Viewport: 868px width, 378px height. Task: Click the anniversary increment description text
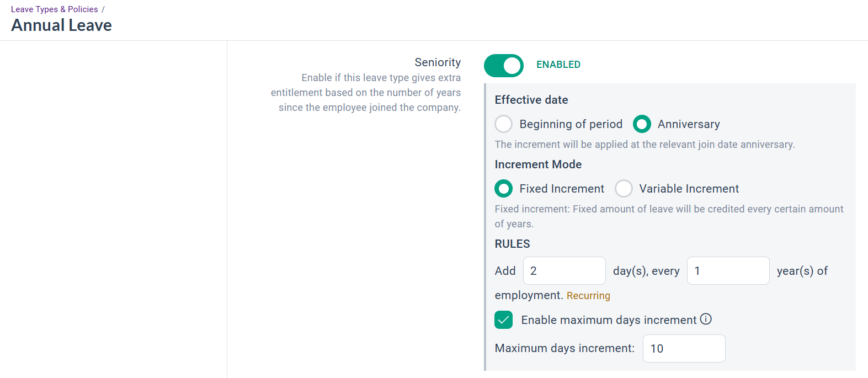tap(644, 145)
